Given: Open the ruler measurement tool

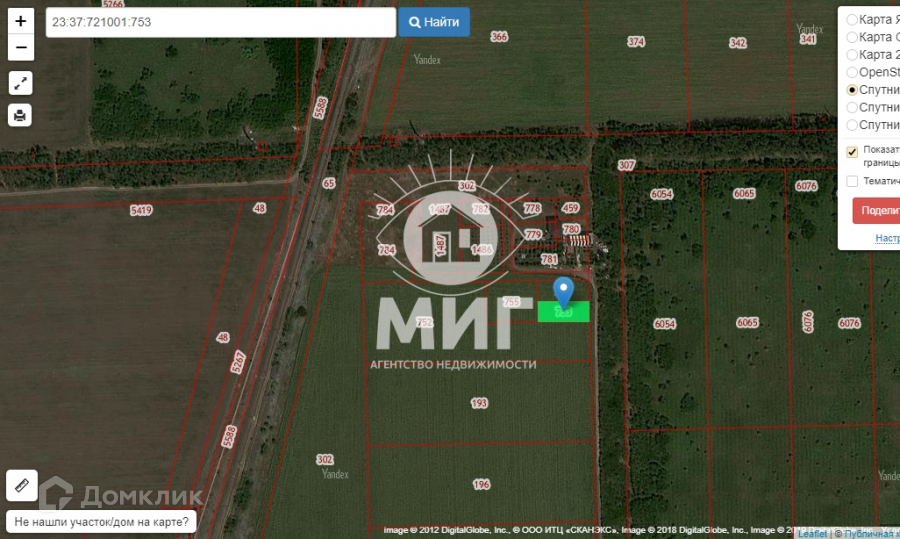Looking at the screenshot, I should 22,486.
